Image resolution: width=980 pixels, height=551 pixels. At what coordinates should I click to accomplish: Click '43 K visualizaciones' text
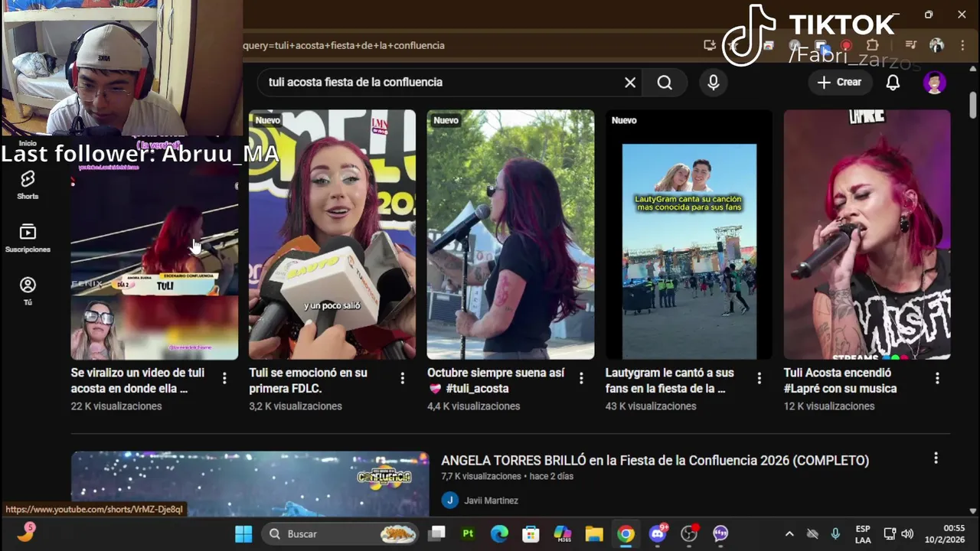(x=651, y=406)
